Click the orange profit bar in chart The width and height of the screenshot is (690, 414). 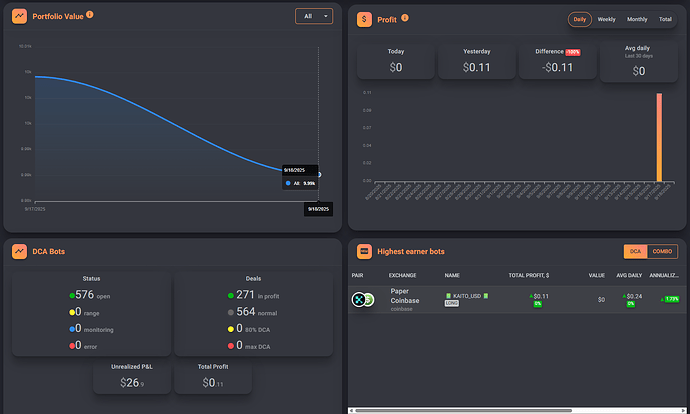coord(659,137)
